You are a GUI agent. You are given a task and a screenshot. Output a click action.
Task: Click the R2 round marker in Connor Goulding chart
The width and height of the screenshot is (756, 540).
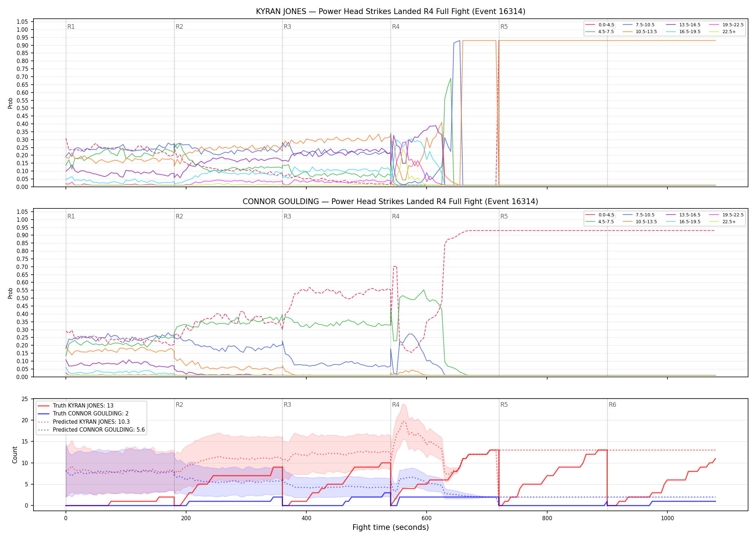coord(179,216)
